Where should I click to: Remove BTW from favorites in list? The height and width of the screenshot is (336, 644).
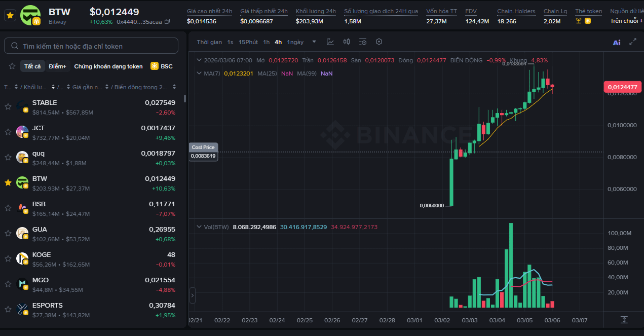[x=8, y=182]
